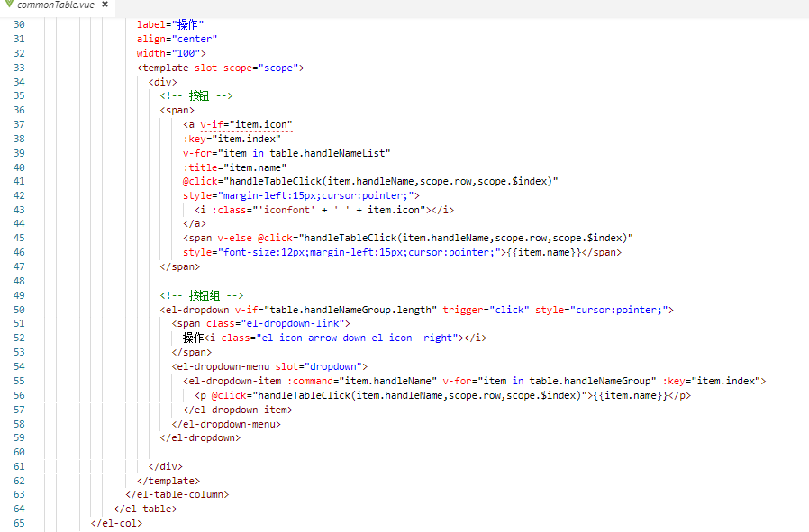The width and height of the screenshot is (809, 532).
Task: Click line number 65 in the gutter
Action: (19, 523)
